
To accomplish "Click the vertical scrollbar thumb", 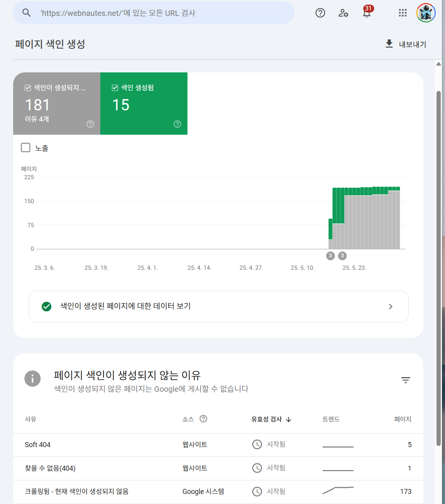I will [x=438, y=269].
